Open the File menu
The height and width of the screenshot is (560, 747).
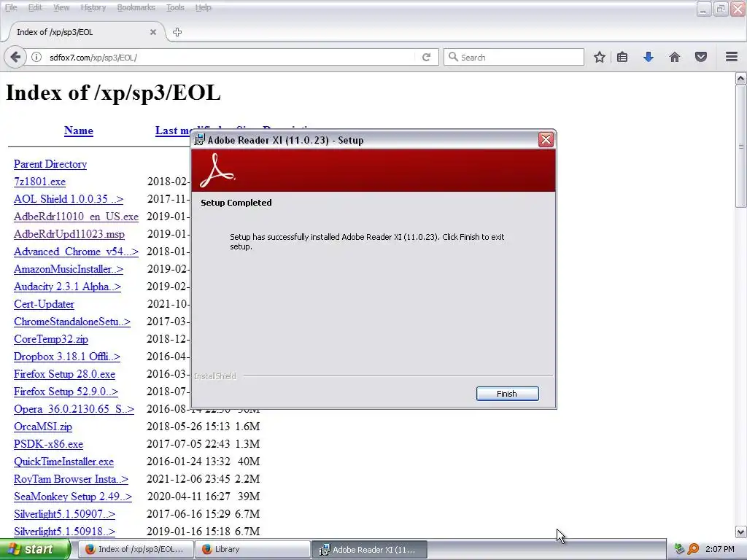11,7
